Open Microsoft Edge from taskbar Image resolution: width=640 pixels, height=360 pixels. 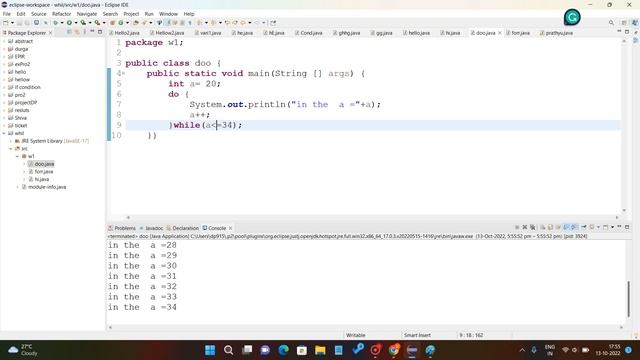283,350
